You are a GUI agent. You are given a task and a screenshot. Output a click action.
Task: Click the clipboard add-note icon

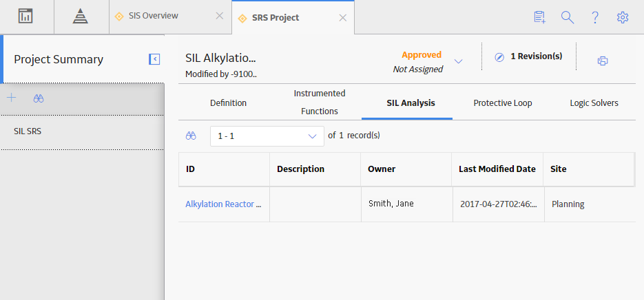click(540, 17)
